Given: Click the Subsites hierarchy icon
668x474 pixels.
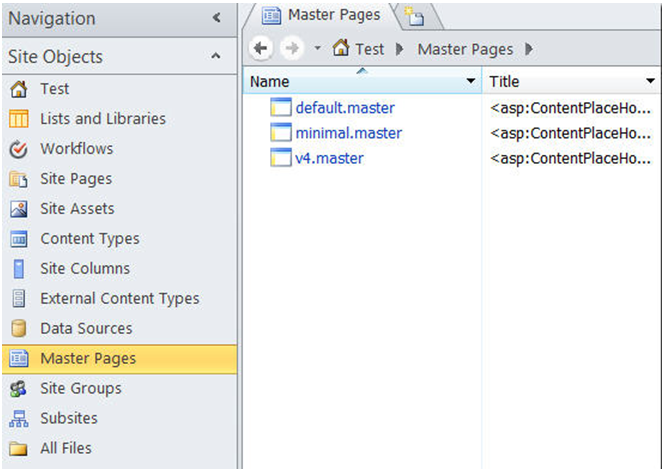Looking at the screenshot, I should pyautogui.click(x=18, y=419).
